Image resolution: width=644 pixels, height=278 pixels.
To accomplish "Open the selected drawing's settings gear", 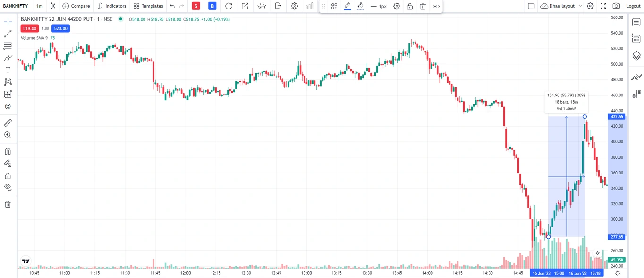I will 397,6.
